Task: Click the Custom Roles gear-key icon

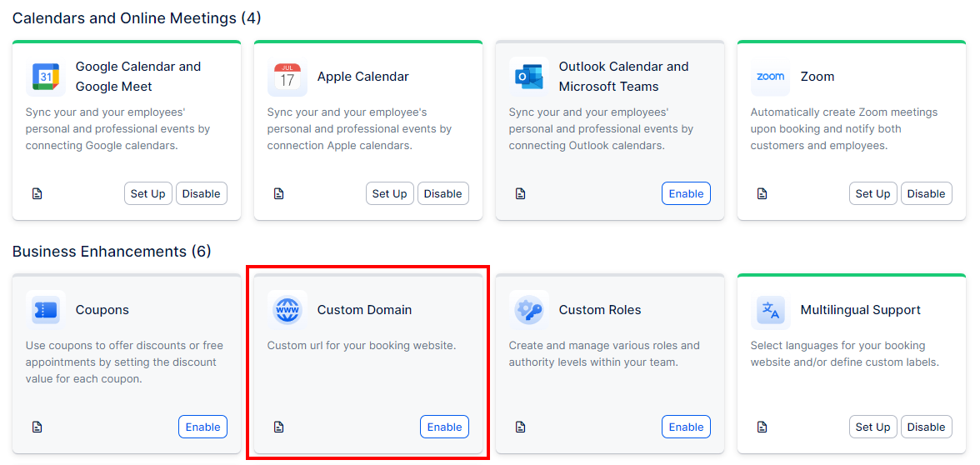Action: point(529,310)
